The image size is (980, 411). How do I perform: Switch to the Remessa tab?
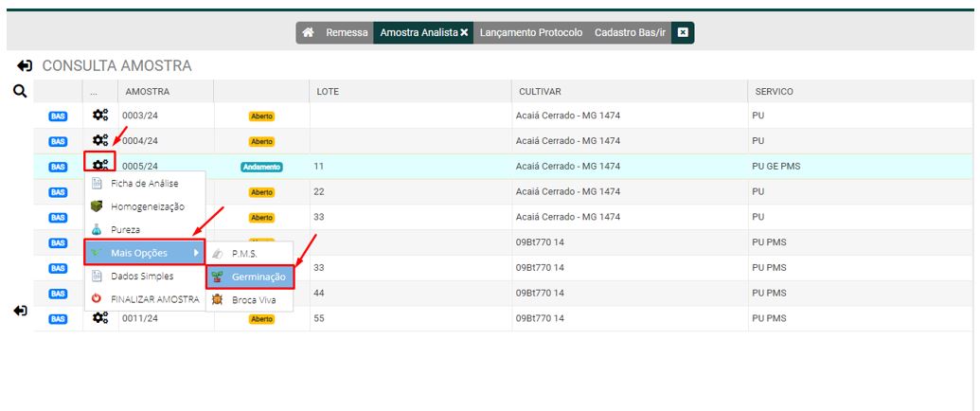[x=347, y=33]
